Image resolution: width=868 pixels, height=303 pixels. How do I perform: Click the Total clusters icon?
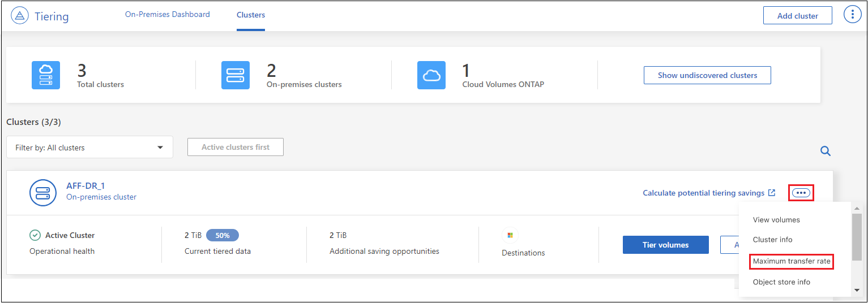click(x=46, y=75)
